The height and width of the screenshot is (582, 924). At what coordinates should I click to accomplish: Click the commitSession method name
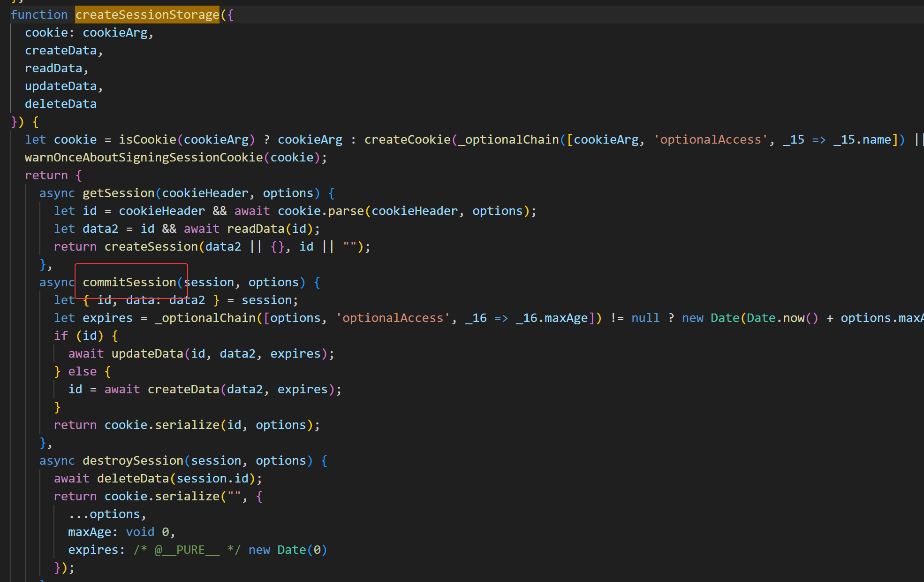[129, 282]
